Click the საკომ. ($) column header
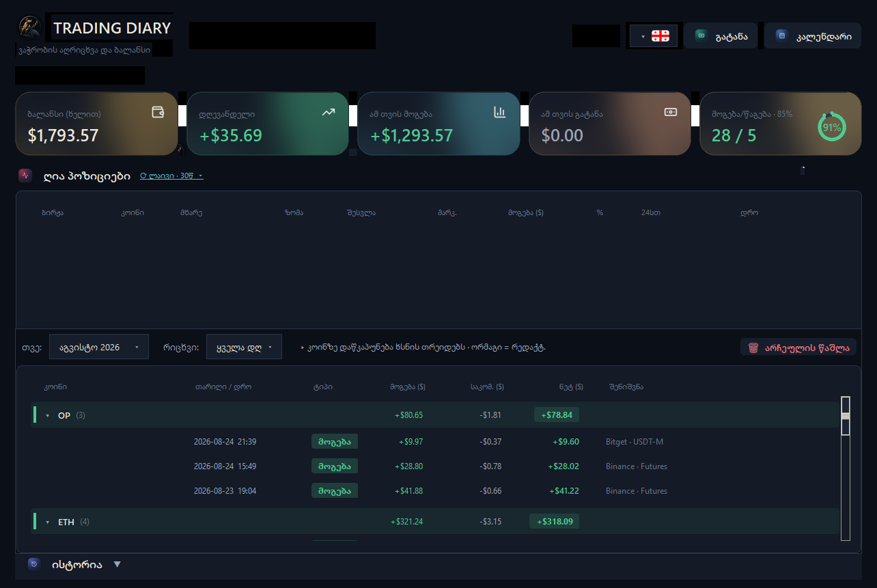The width and height of the screenshot is (877, 588). click(x=487, y=387)
